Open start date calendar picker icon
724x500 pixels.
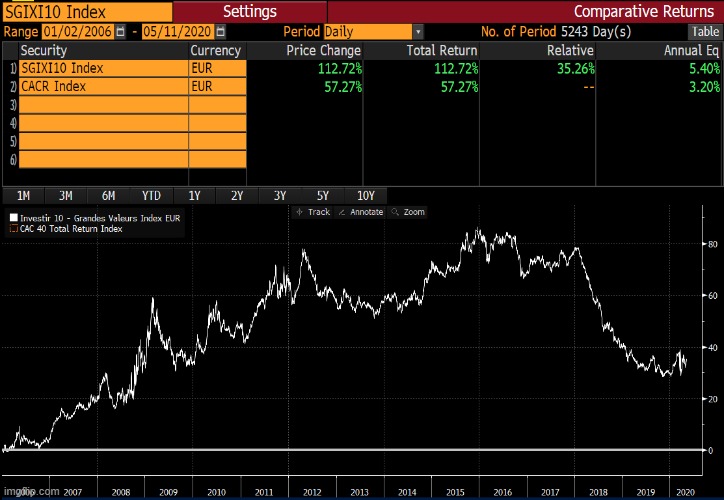point(121,32)
